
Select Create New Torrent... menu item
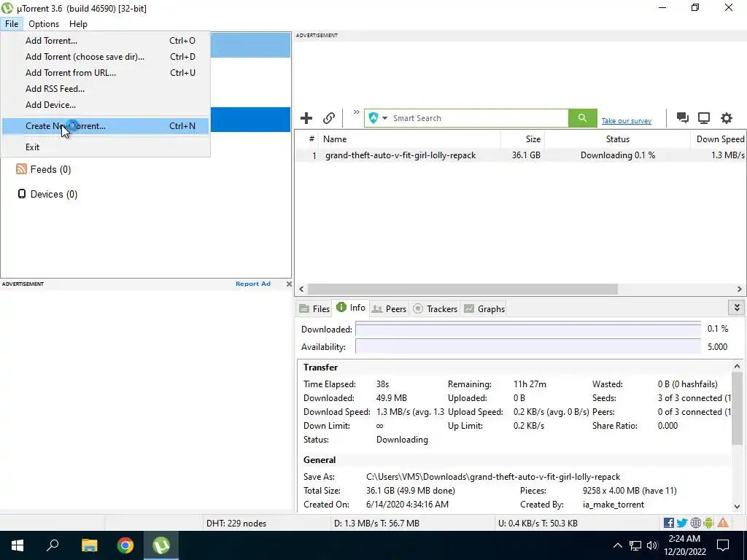coord(105,126)
